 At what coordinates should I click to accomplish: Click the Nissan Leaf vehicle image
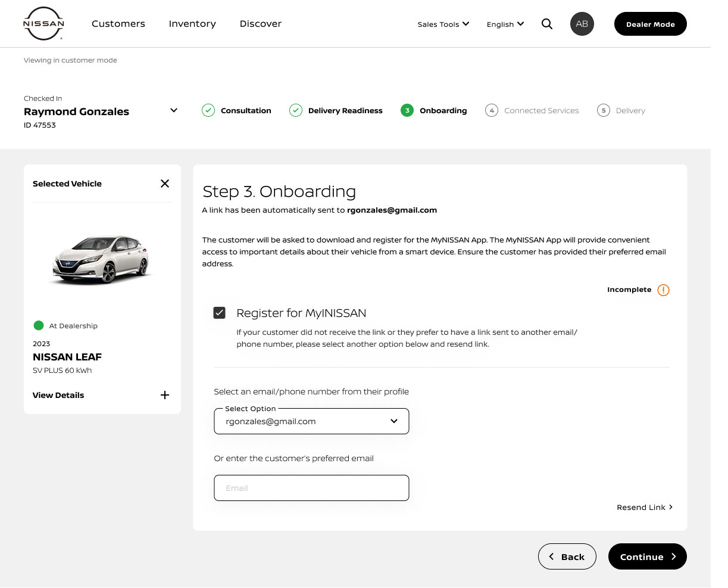click(x=102, y=259)
